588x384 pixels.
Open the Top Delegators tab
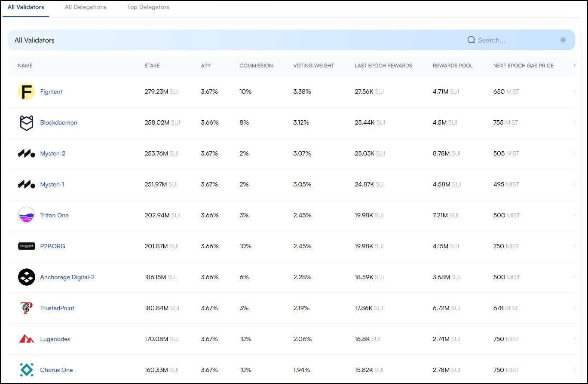148,7
